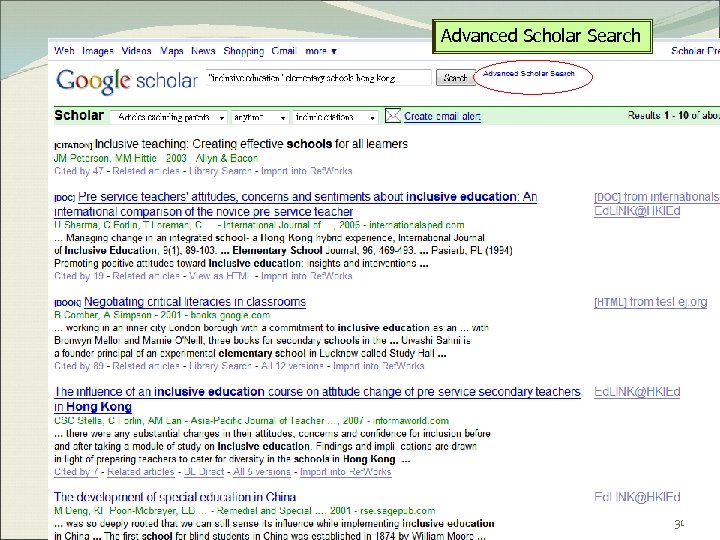Open the articles type filter dropdown
The image size is (720, 540).
point(168,118)
